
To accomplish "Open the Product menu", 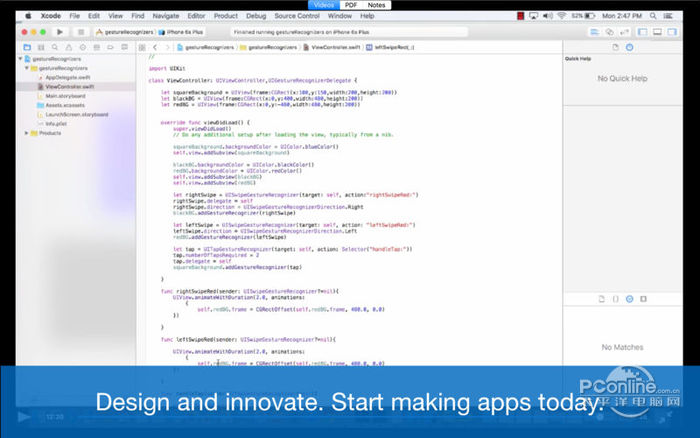I will tap(225, 16).
